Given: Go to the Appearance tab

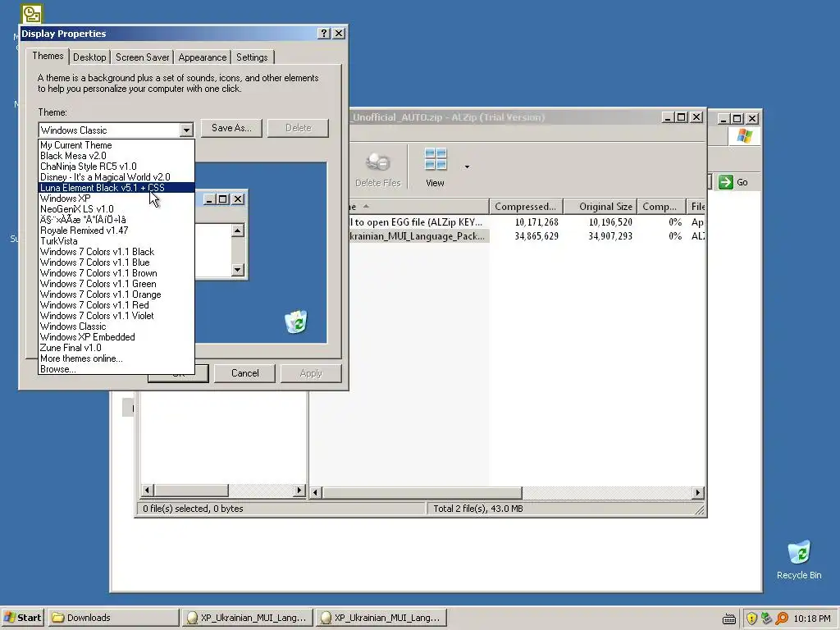Looking at the screenshot, I should tap(203, 57).
